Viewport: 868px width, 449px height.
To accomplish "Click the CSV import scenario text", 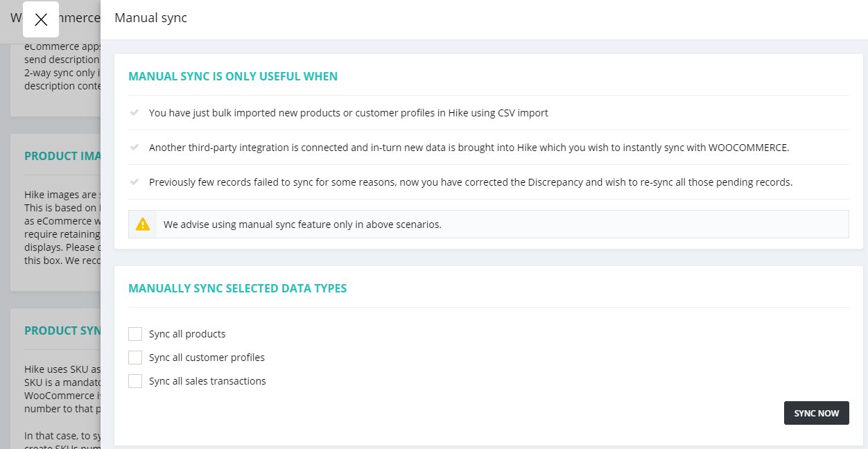I will tap(348, 113).
